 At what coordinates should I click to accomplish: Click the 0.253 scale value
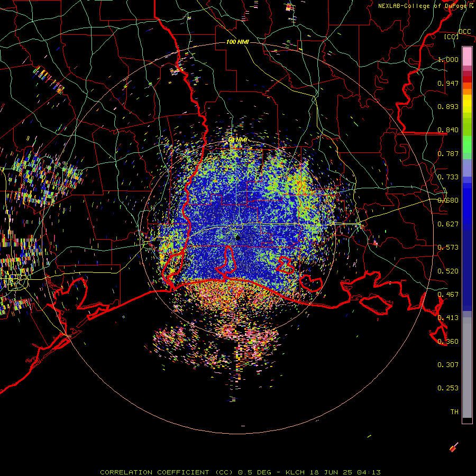[448, 388]
